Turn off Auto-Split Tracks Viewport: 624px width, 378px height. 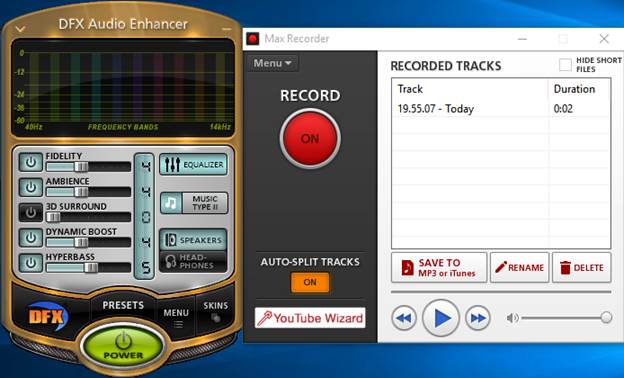(x=310, y=283)
